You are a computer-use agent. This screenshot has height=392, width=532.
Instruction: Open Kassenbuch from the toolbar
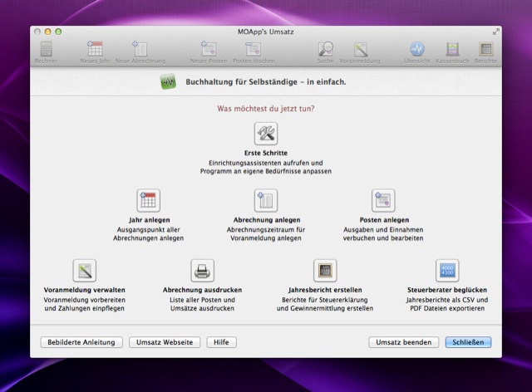click(452, 51)
